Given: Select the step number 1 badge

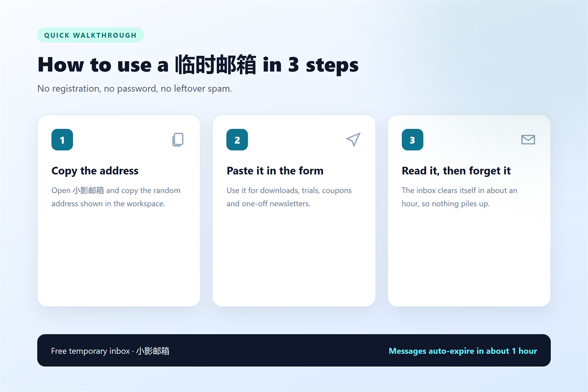Looking at the screenshot, I should pyautogui.click(x=62, y=140).
